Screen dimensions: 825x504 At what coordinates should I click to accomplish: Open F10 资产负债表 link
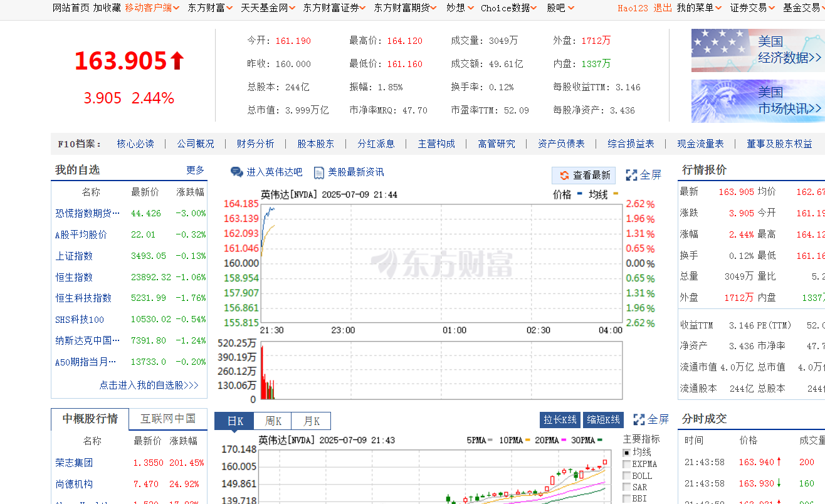561,144
